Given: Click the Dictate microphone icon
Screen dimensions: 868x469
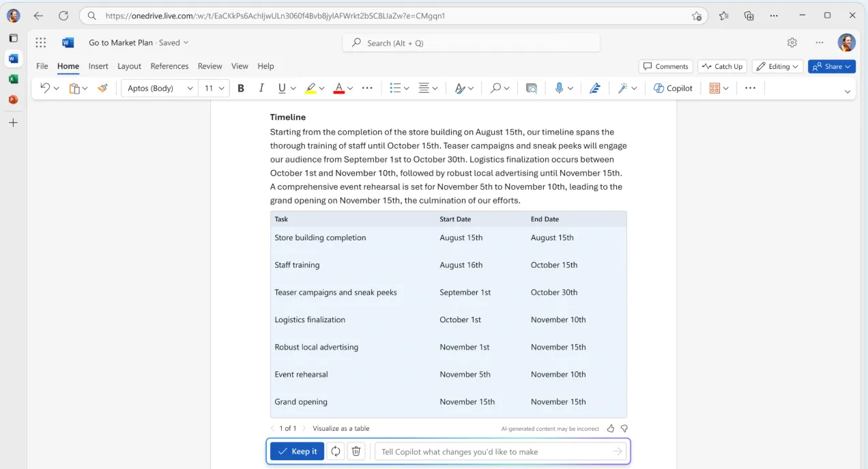Looking at the screenshot, I should point(559,88).
